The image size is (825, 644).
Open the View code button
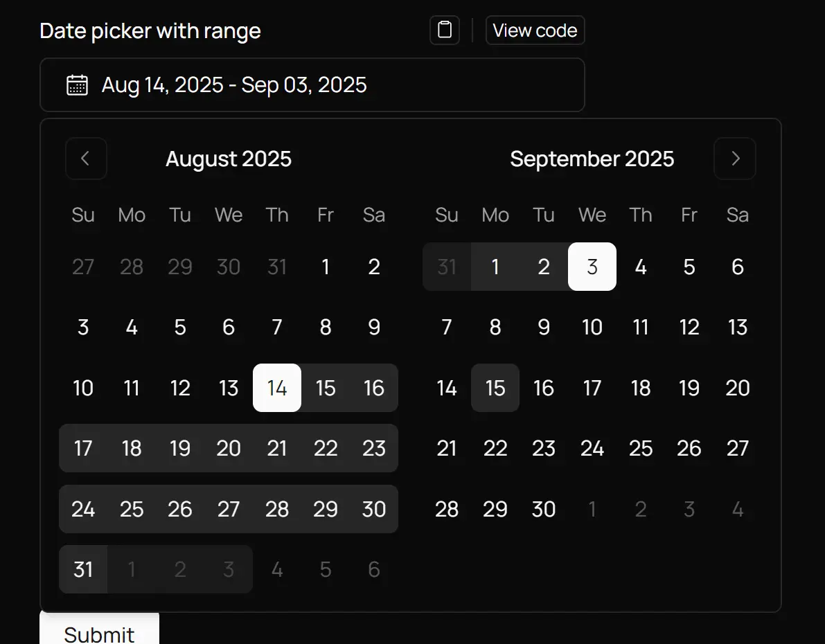coord(535,30)
